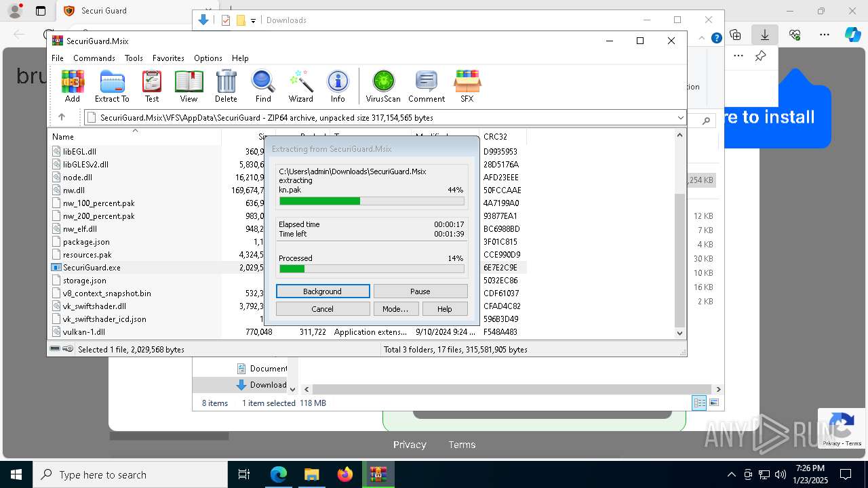This screenshot has width=868, height=488.
Task: Open Documents folder in Explorer sidebar
Action: pyautogui.click(x=262, y=368)
